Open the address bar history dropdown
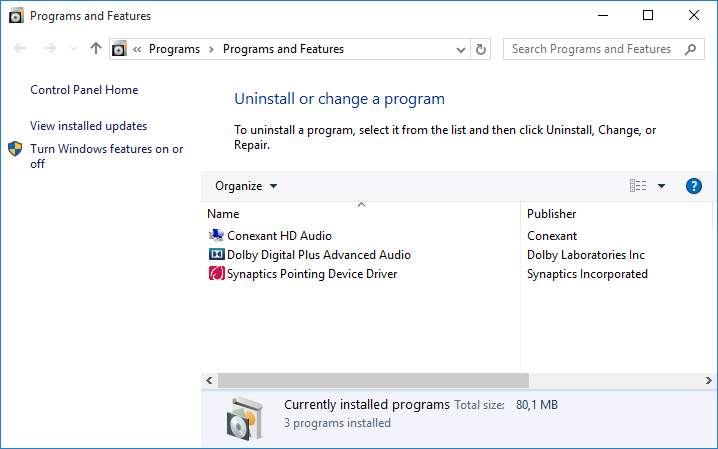The width and height of the screenshot is (718, 449). click(461, 49)
